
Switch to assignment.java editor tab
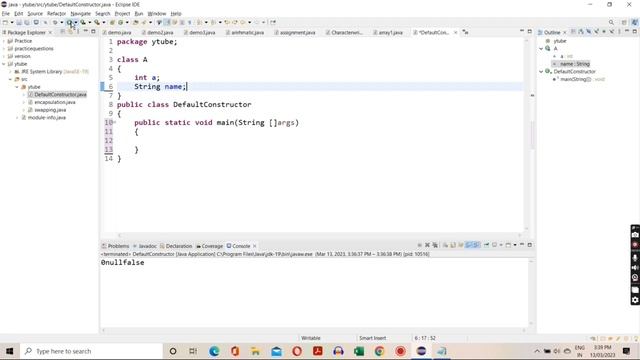[295, 32]
